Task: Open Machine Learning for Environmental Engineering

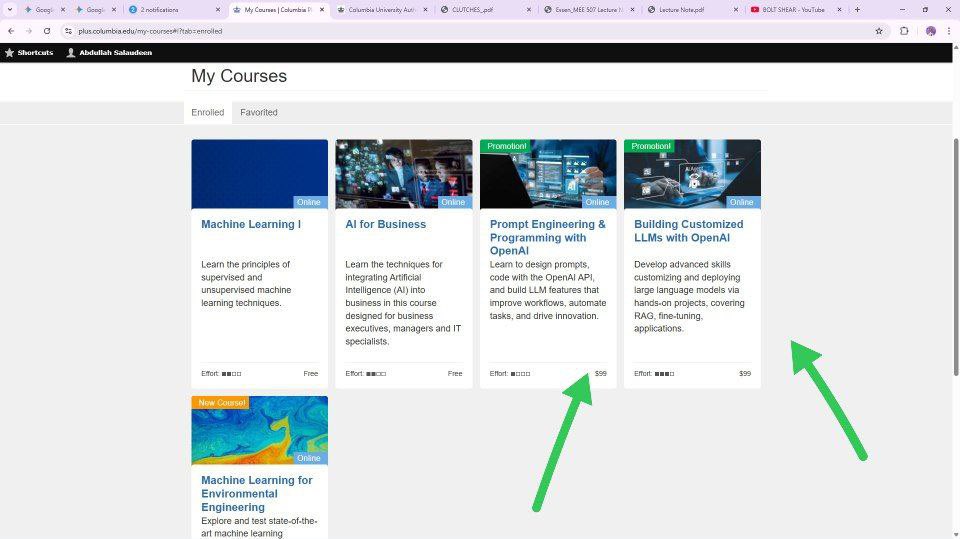Action: click(257, 494)
